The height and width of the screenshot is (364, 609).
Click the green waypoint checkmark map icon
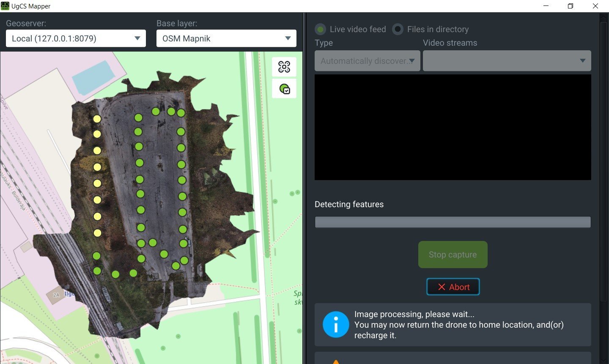tap(284, 89)
